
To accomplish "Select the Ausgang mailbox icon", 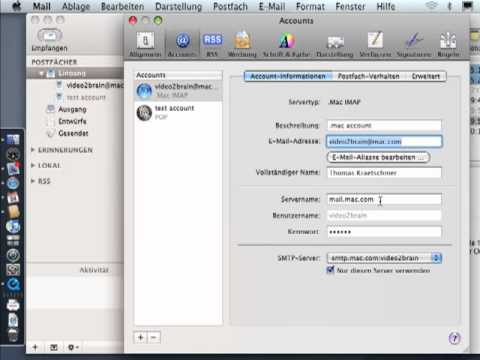I will 51,109.
